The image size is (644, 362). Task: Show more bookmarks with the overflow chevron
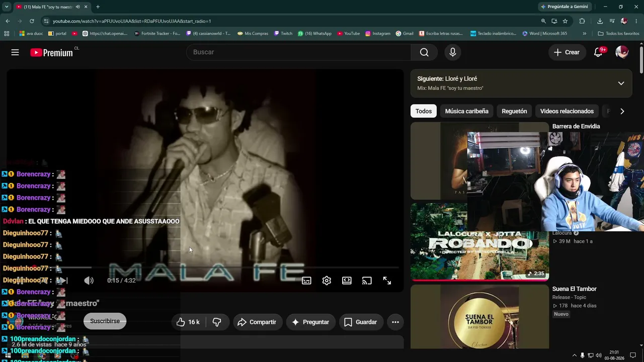coord(584,34)
